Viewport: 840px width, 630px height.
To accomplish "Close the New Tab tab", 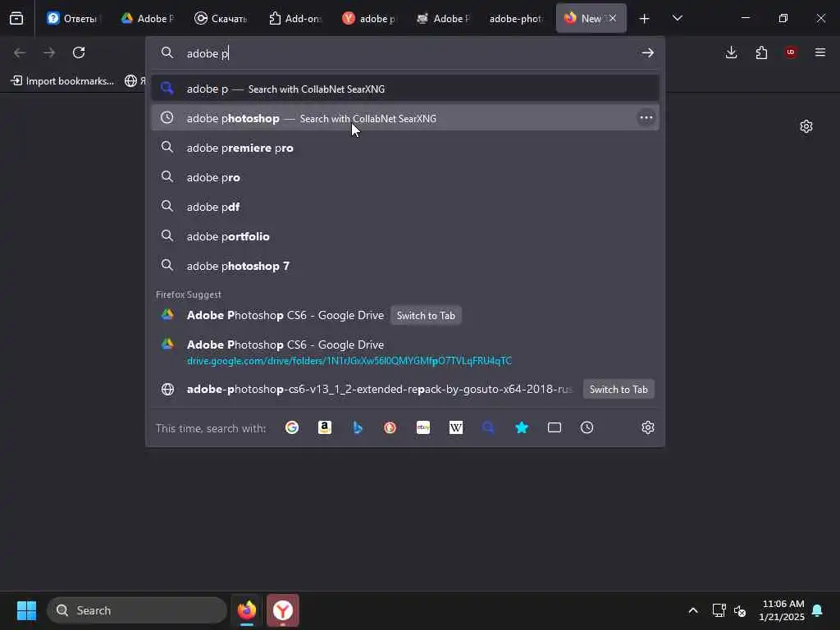I will [612, 18].
